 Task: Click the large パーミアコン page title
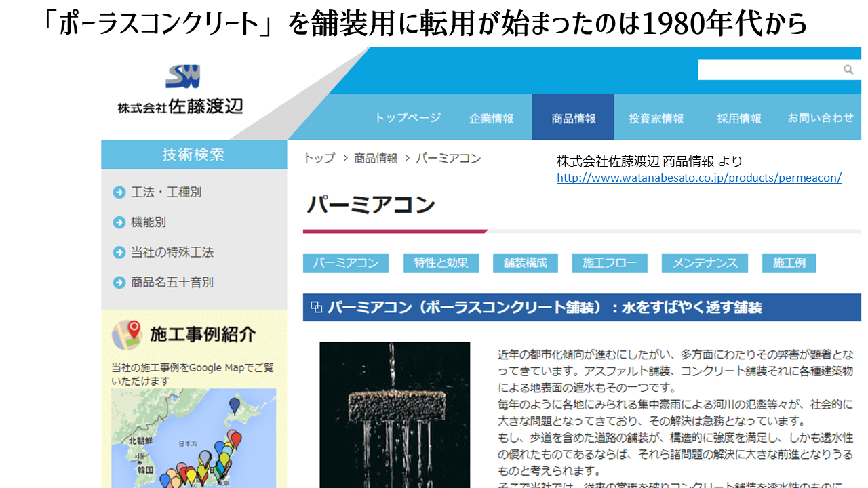[x=371, y=205]
